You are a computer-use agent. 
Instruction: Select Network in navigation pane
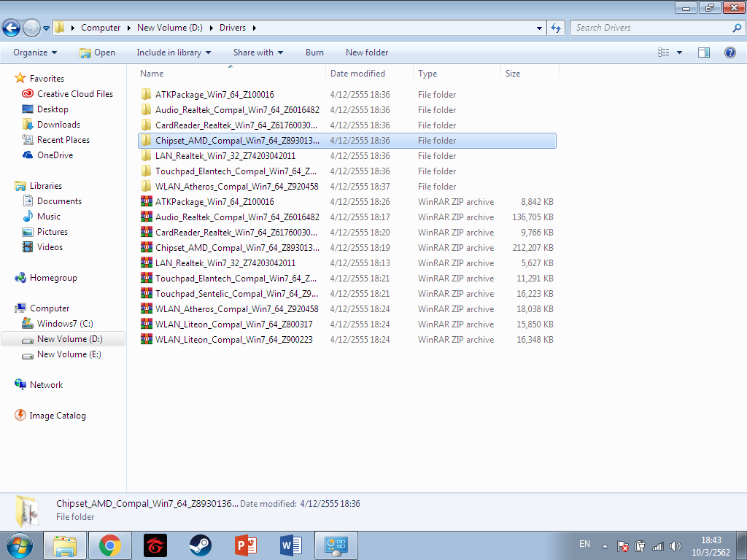click(39, 385)
